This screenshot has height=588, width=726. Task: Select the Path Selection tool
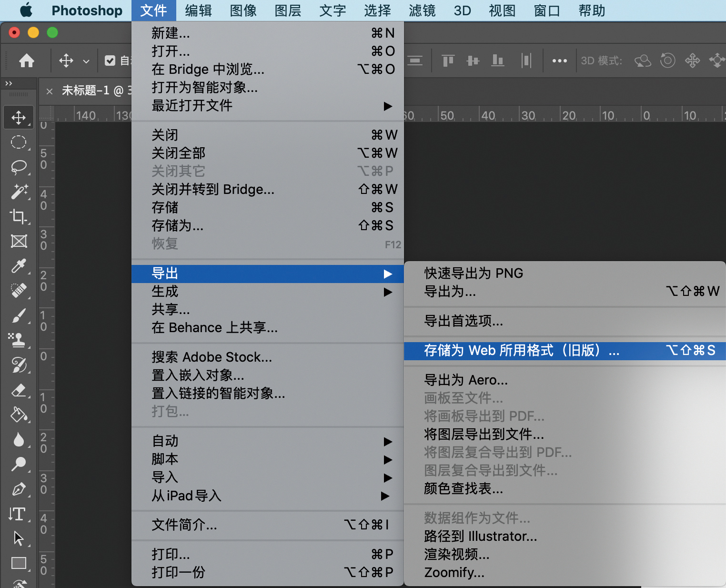click(19, 538)
